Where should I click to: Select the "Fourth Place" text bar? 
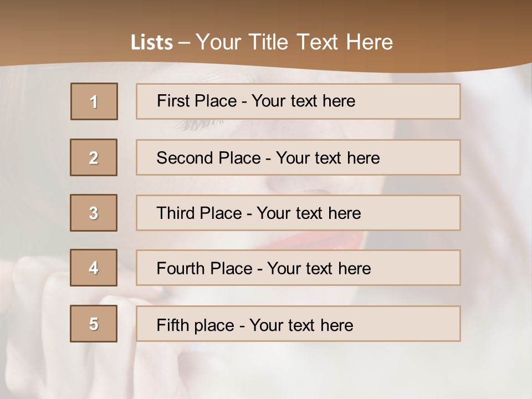tap(298, 268)
